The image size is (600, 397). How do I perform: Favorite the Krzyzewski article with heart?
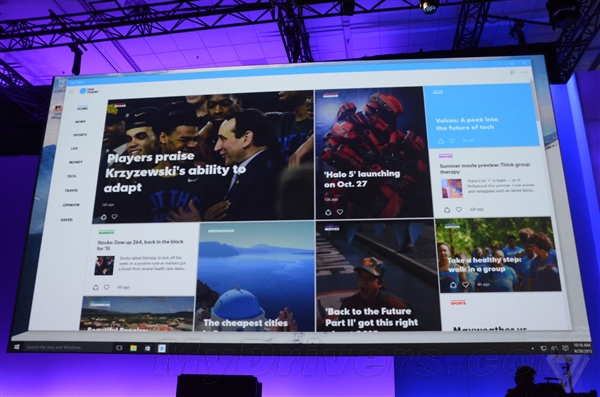114,217
